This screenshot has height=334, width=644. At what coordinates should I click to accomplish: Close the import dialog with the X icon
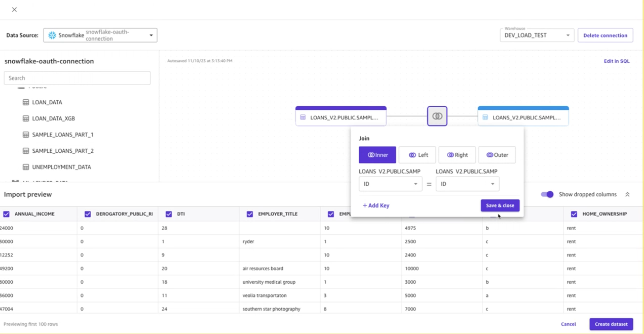pos(14,9)
